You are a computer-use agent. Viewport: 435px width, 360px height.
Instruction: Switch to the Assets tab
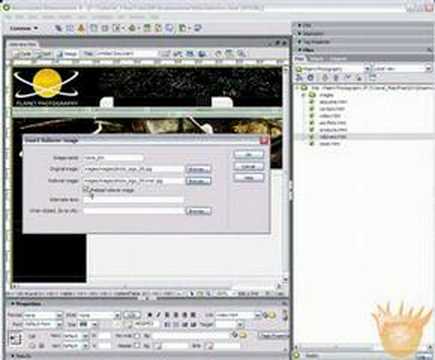[x=316, y=58]
